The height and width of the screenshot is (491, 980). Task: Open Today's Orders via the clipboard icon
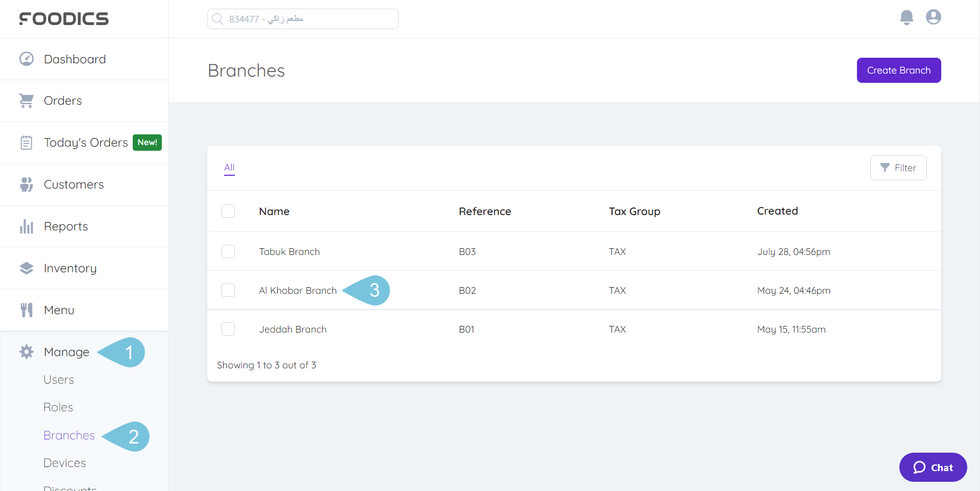pos(26,142)
